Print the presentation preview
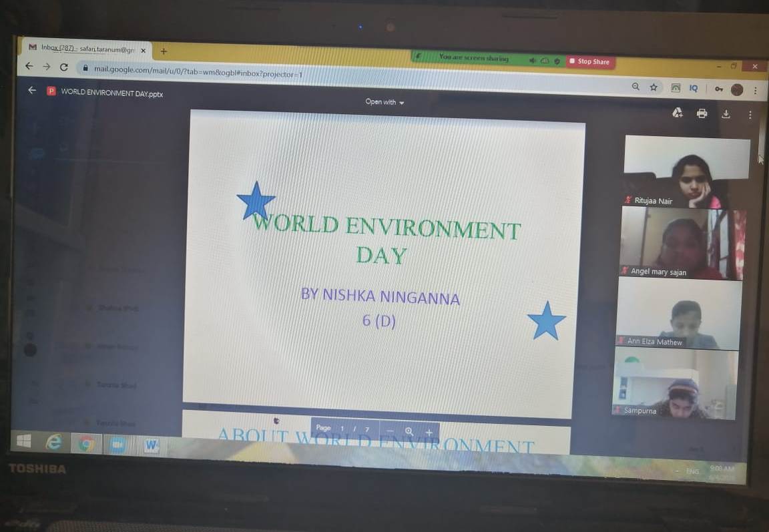 pos(702,113)
